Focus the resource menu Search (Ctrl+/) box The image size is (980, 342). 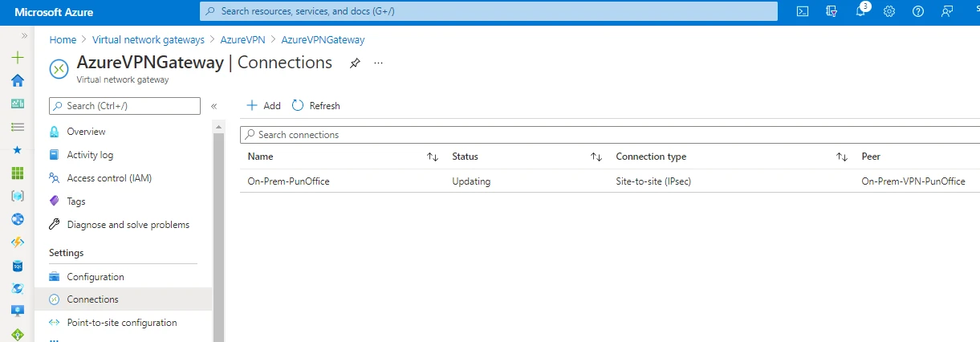pyautogui.click(x=124, y=106)
